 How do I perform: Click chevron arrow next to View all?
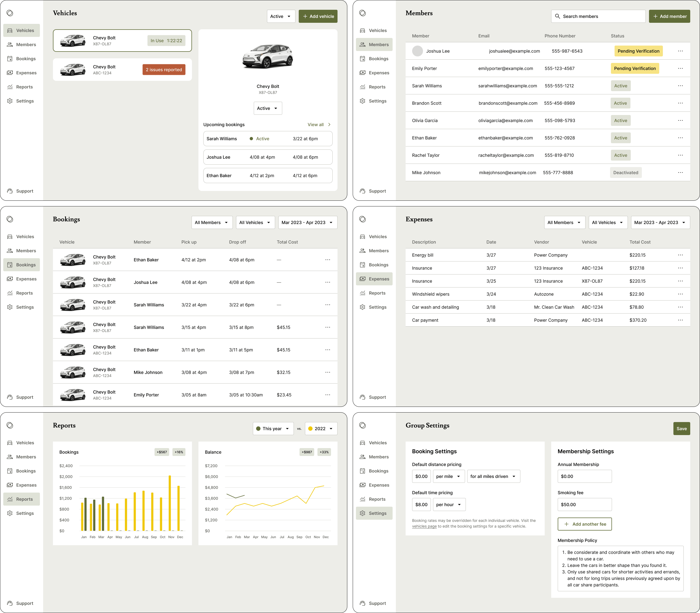[329, 124]
